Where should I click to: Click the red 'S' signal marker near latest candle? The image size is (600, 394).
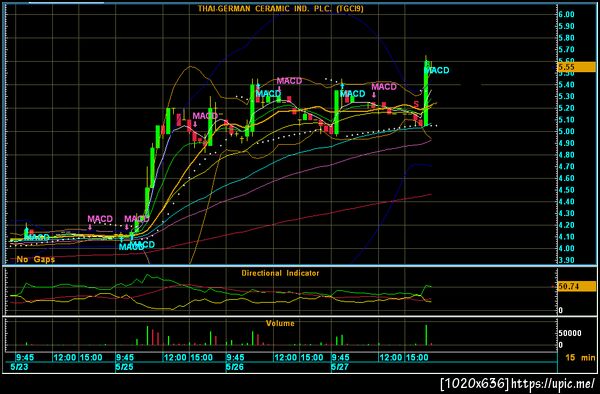pyautogui.click(x=416, y=104)
